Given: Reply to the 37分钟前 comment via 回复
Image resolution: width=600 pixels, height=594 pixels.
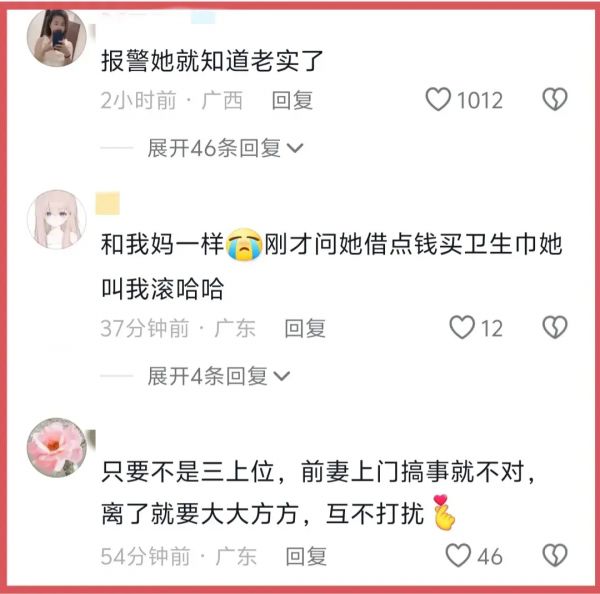Looking at the screenshot, I should 305,328.
